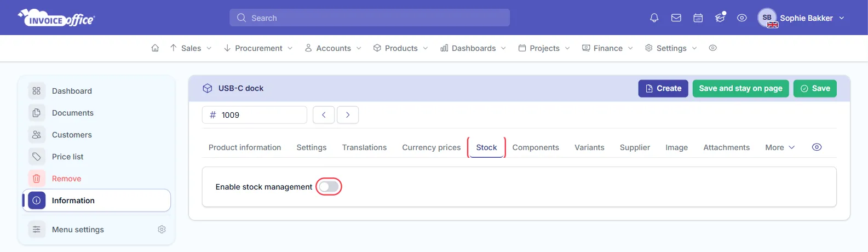868x252 pixels.
Task: Click Save and stay on page
Action: pos(740,88)
